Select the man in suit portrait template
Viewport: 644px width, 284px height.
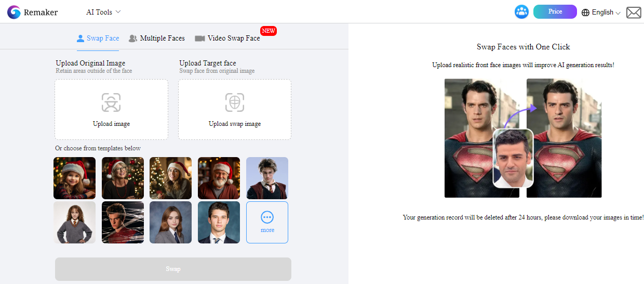coord(219,222)
